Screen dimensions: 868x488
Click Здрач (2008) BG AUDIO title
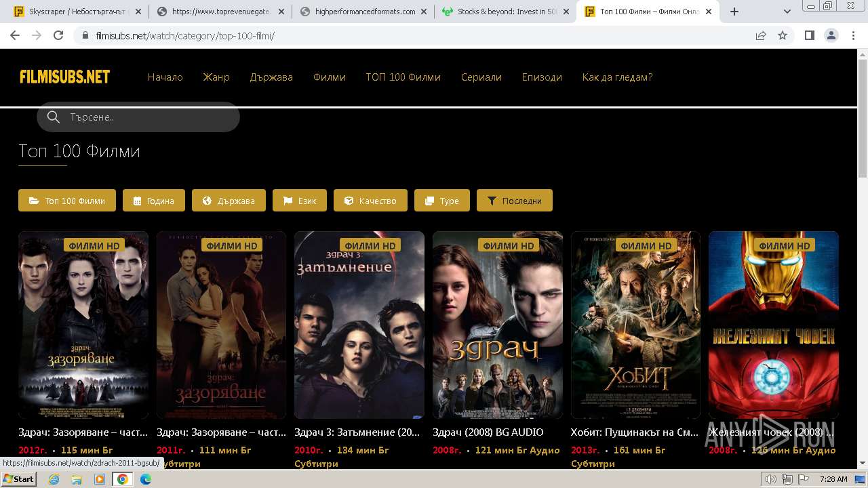[x=488, y=432]
